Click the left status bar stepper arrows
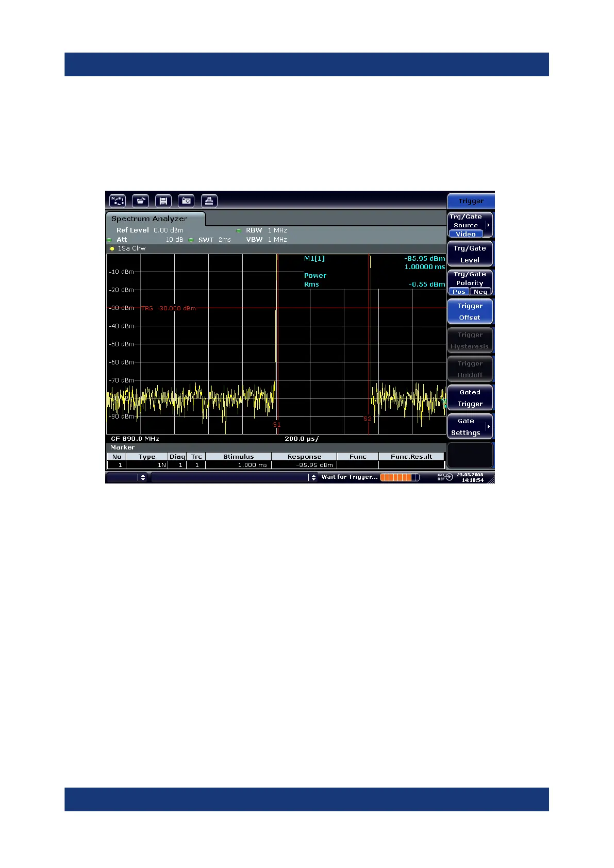 tap(143, 478)
